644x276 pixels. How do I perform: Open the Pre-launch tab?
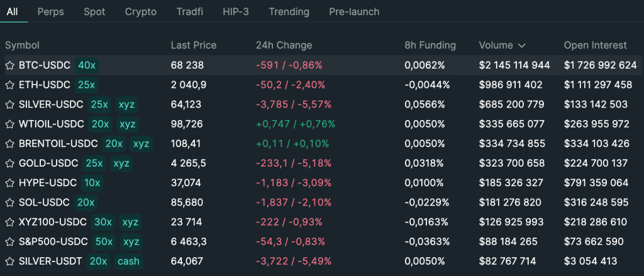354,12
